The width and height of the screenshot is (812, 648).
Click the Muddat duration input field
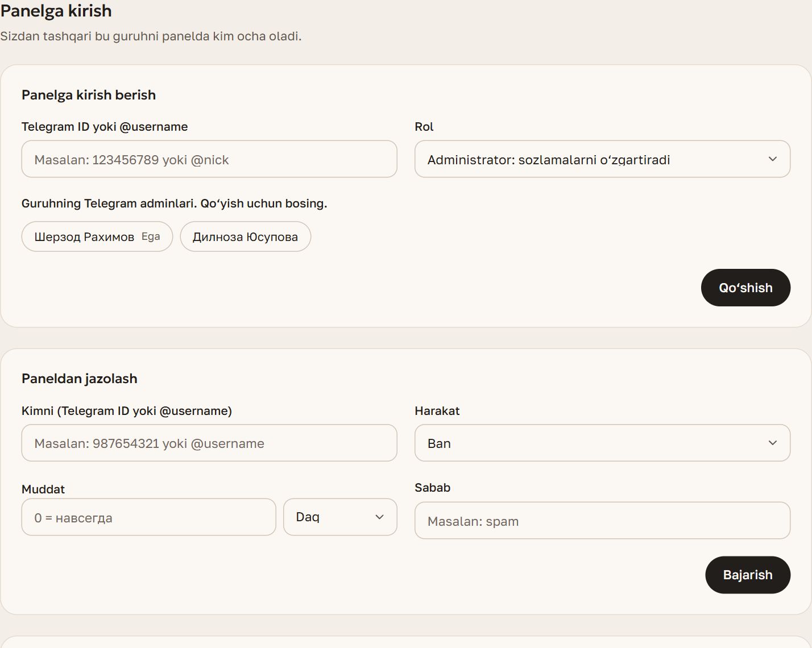point(148,517)
